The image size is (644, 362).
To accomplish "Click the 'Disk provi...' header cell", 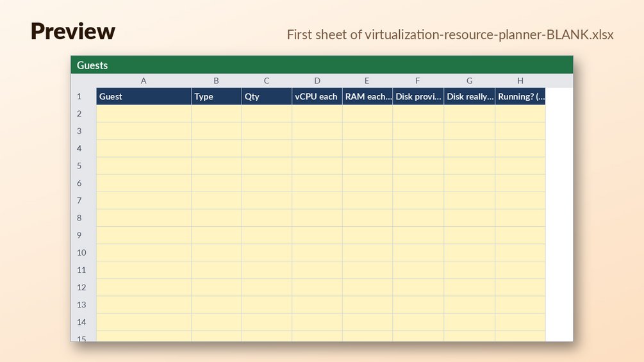I will (x=418, y=97).
